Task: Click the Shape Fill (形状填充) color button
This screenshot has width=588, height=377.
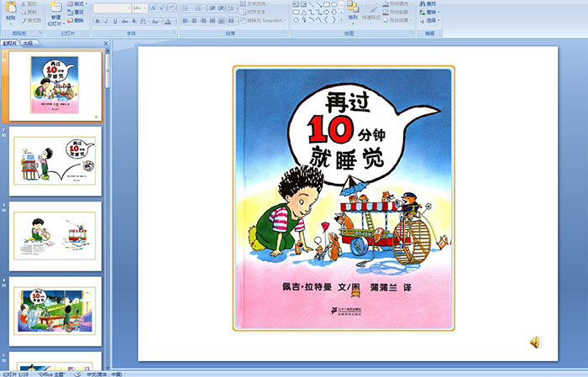Action: [x=396, y=3]
